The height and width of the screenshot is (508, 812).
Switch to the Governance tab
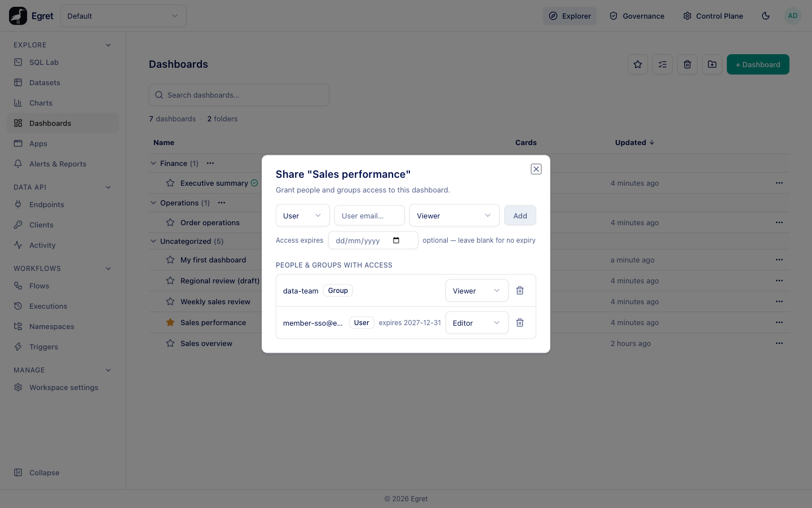[x=637, y=16]
